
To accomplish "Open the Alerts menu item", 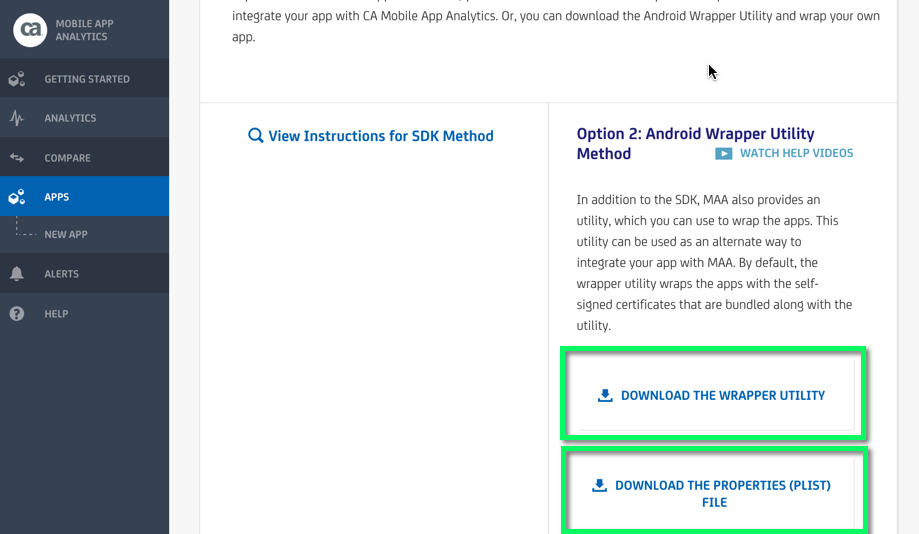I will [84, 273].
